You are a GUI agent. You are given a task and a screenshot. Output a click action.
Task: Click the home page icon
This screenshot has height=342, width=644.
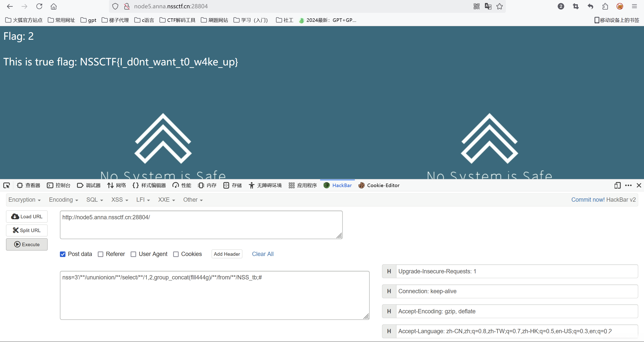click(x=54, y=6)
